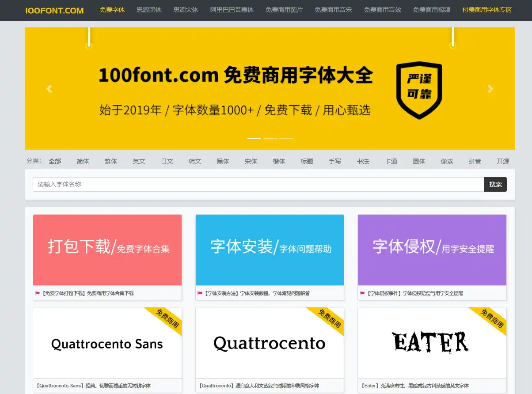Viewport: 532px width, 394px height.
Task: Open the 免费字体 nav item
Action: coord(112,10)
